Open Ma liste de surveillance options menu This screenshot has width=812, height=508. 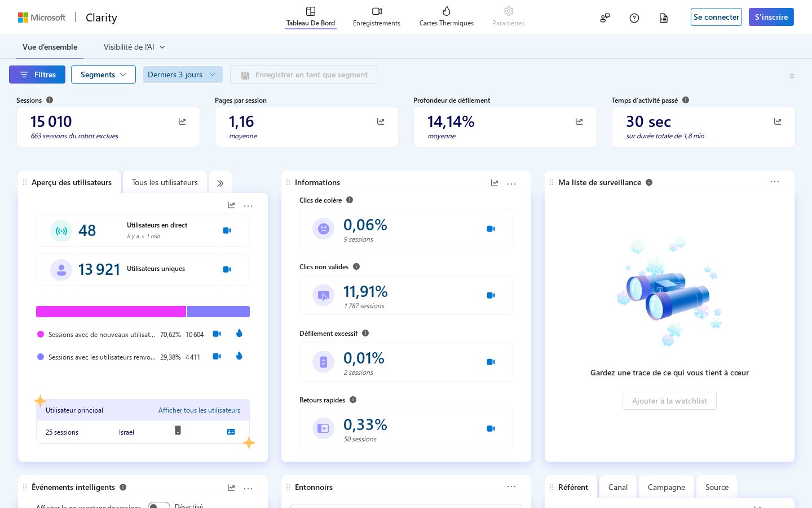(x=775, y=182)
